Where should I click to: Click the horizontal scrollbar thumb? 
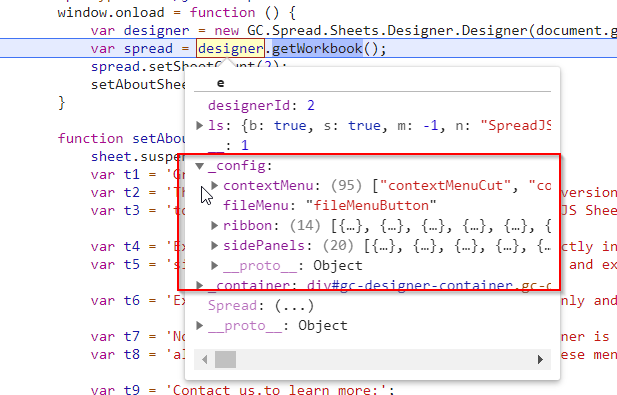[x=225, y=359]
